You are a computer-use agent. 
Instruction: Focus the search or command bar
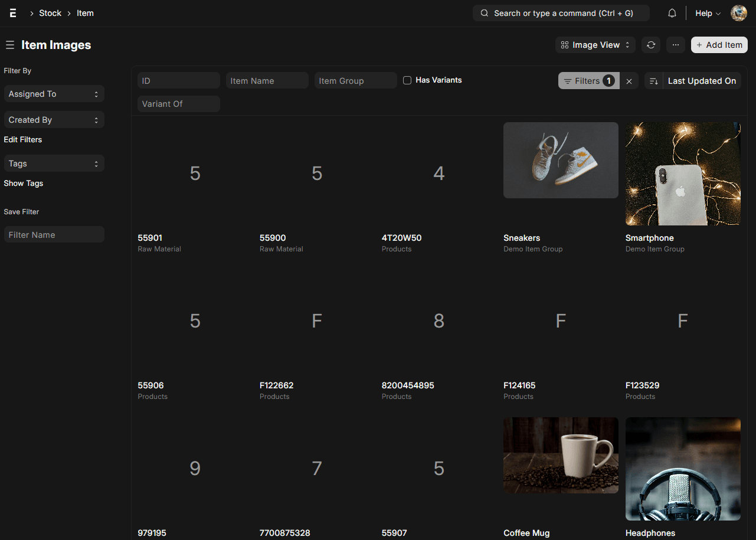point(561,13)
